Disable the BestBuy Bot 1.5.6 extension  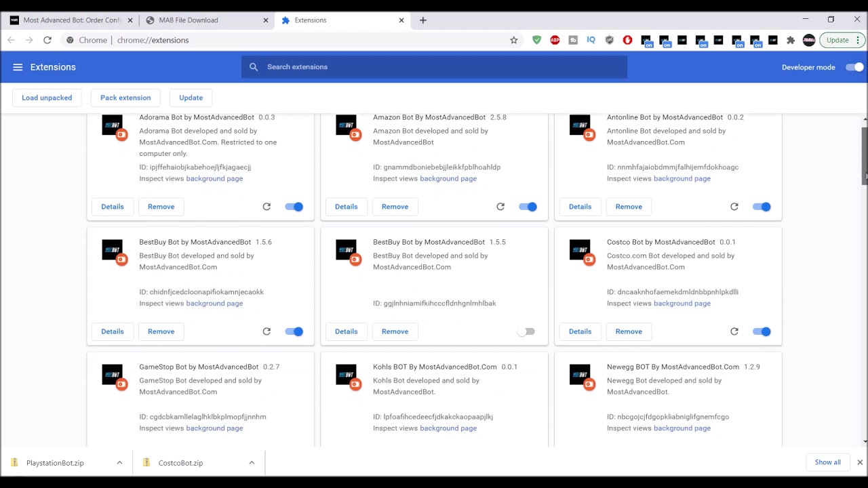click(294, 331)
